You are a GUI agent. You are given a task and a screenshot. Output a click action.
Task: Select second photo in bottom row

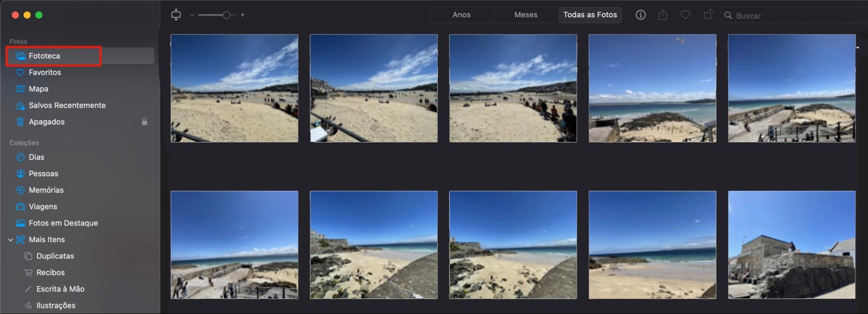pyautogui.click(x=374, y=245)
